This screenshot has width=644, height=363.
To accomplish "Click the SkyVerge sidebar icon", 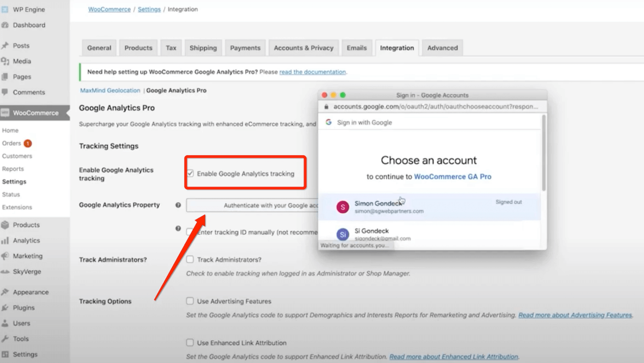I will 5,272.
